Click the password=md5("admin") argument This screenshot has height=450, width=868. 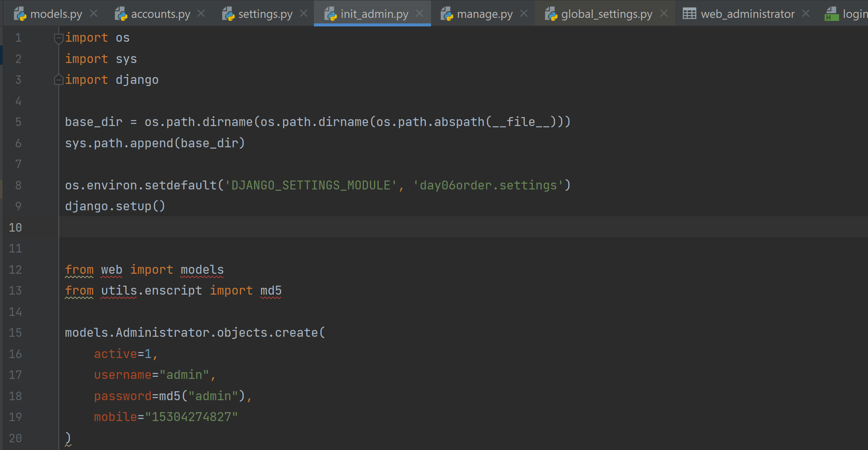pos(170,396)
